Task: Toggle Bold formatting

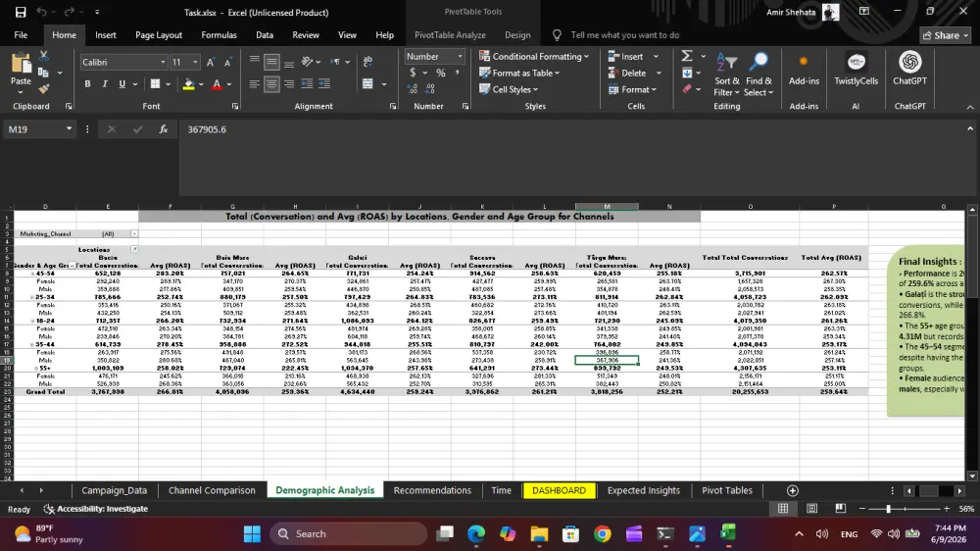Action: (x=87, y=83)
